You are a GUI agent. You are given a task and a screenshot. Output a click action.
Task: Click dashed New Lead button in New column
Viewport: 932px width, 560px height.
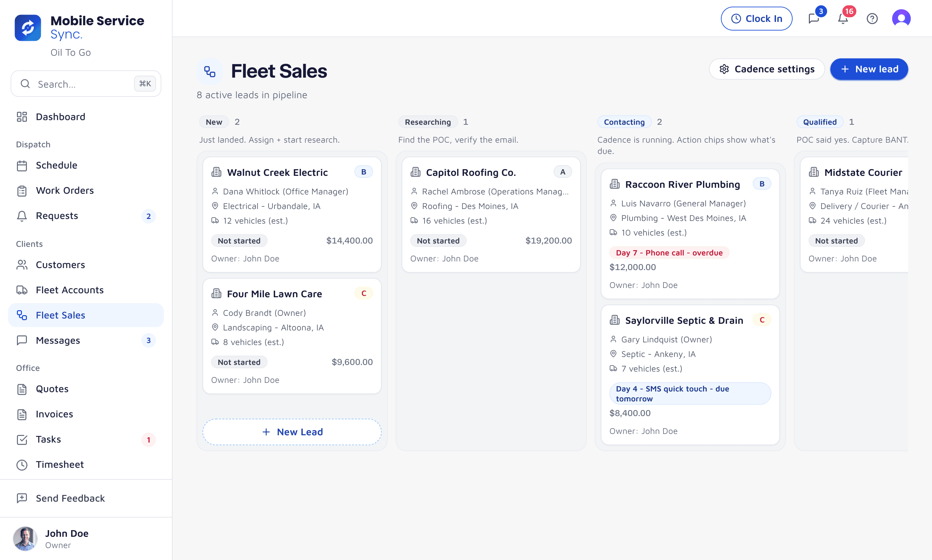pyautogui.click(x=292, y=432)
